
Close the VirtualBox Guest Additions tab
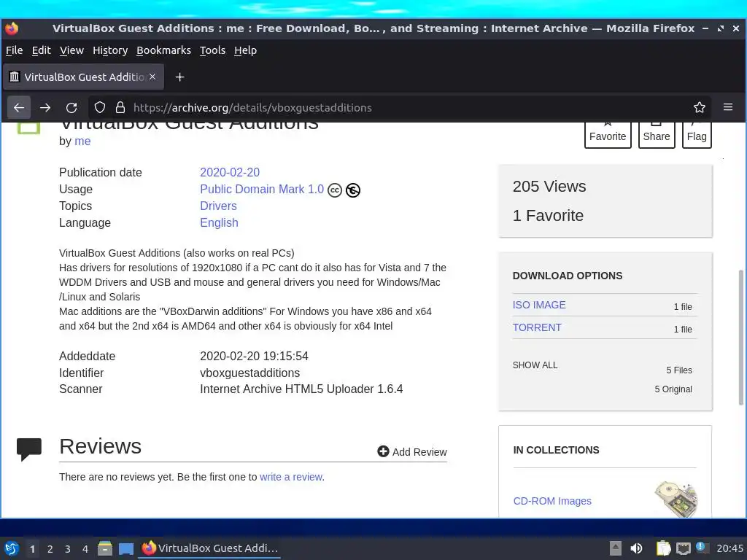coord(152,77)
